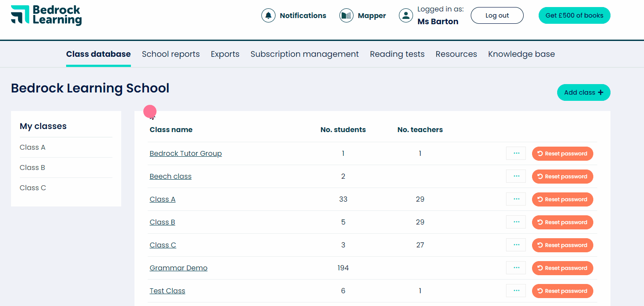Image resolution: width=644 pixels, height=306 pixels.
Task: Click Get £500 of books button
Action: click(x=574, y=15)
